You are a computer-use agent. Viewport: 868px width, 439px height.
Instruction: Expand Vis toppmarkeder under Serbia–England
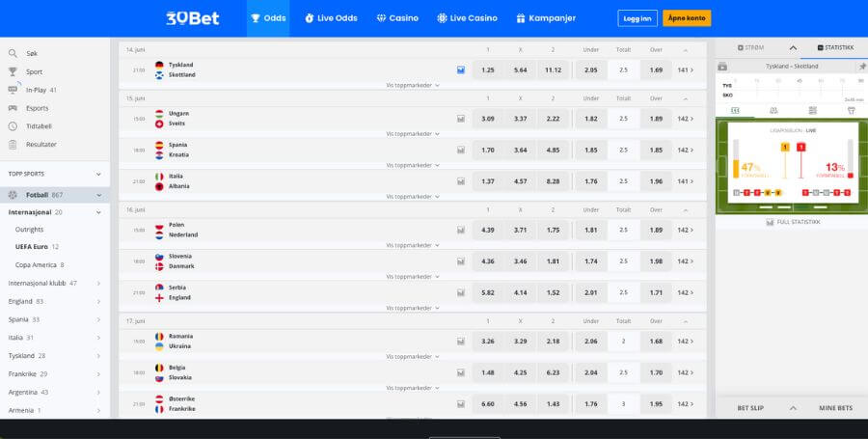(413, 308)
